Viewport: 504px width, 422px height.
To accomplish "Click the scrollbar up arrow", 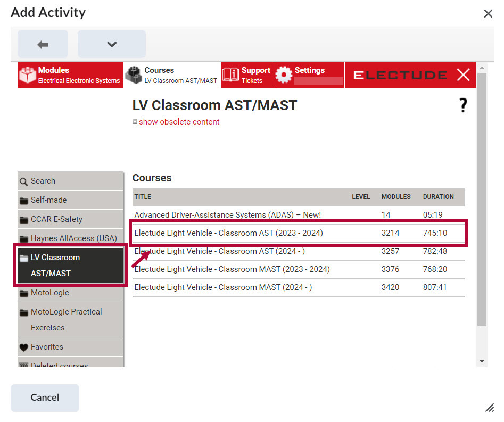I will coord(482,68).
